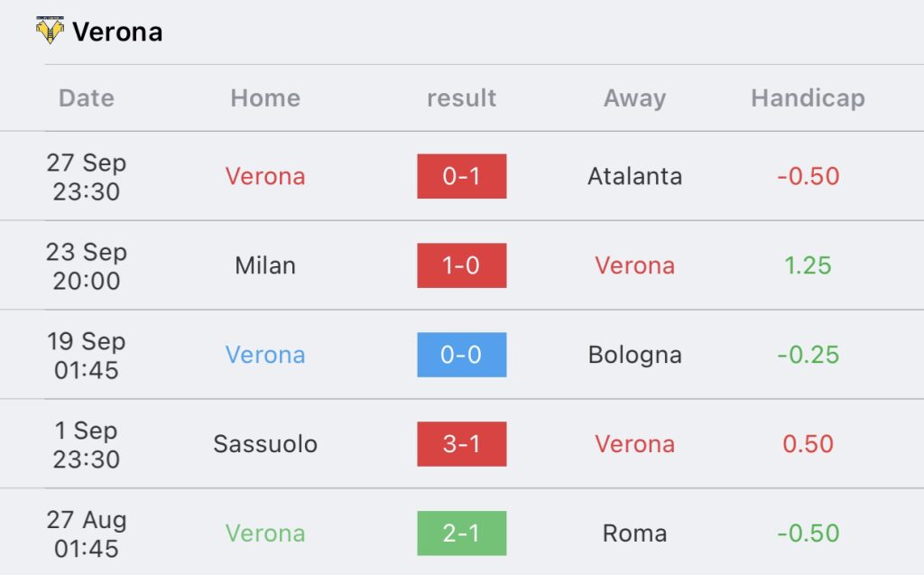Click the 27 Sep 23:30 match date

pos(87,177)
